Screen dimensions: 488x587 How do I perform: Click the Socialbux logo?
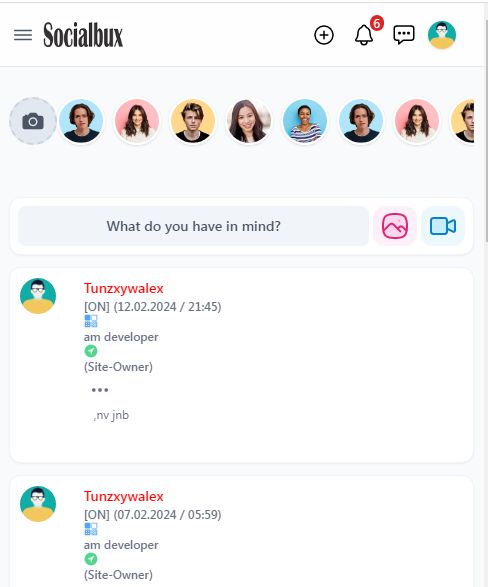(x=83, y=35)
